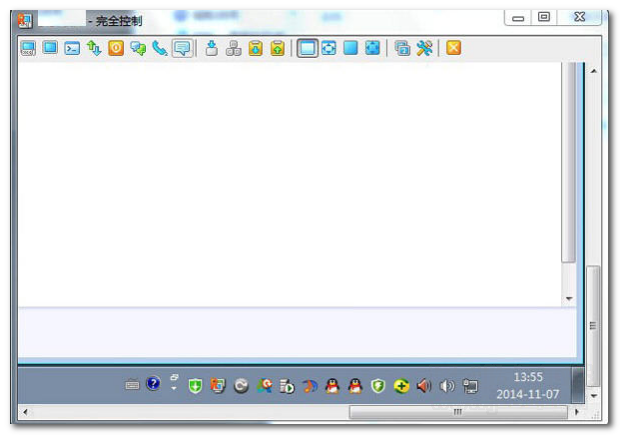
Task: Click into the lower message input area
Action: 297,332
